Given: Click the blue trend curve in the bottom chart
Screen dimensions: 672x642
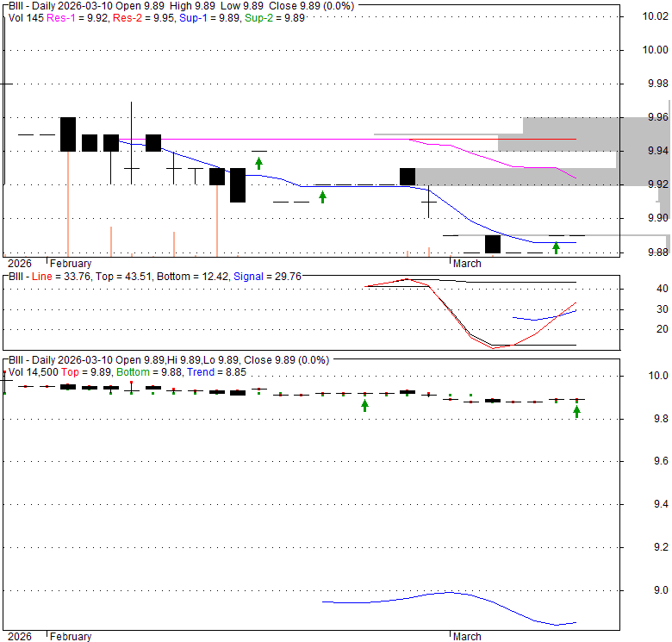Looking at the screenshot, I should 448,593.
